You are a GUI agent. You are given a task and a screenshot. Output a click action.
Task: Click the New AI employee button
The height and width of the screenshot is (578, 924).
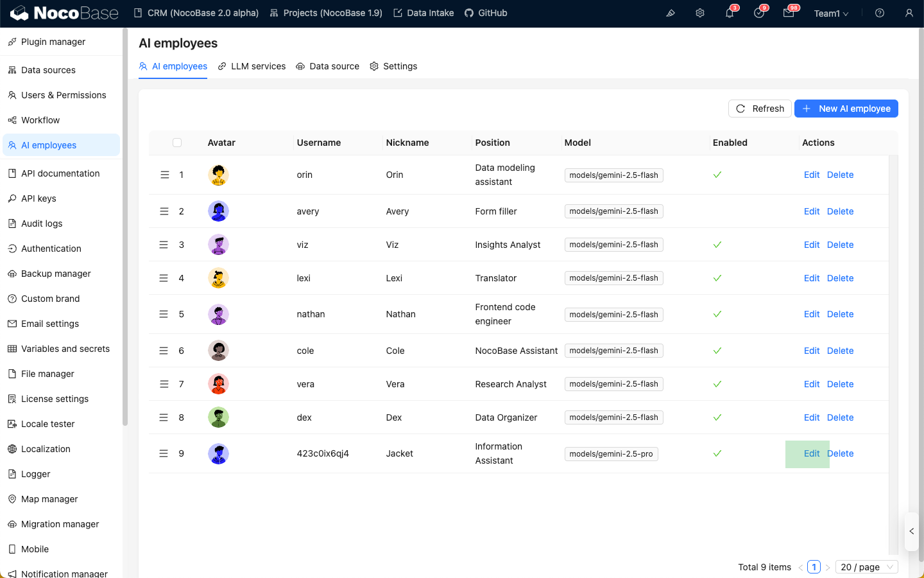(x=846, y=109)
